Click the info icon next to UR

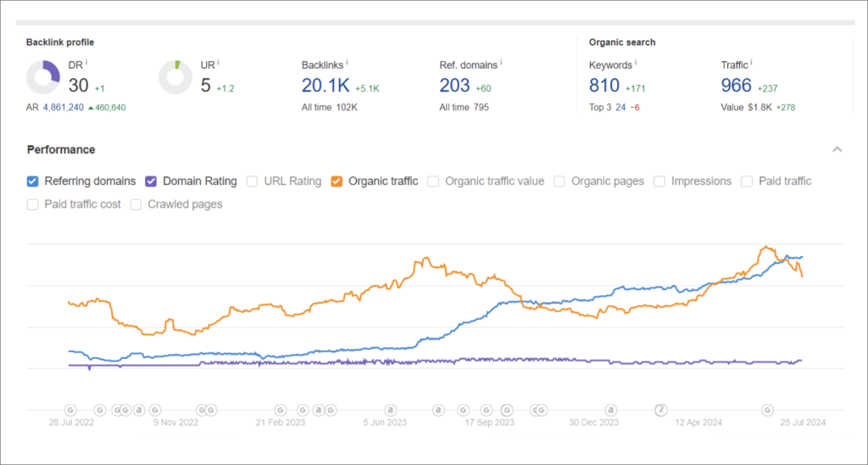tap(219, 62)
